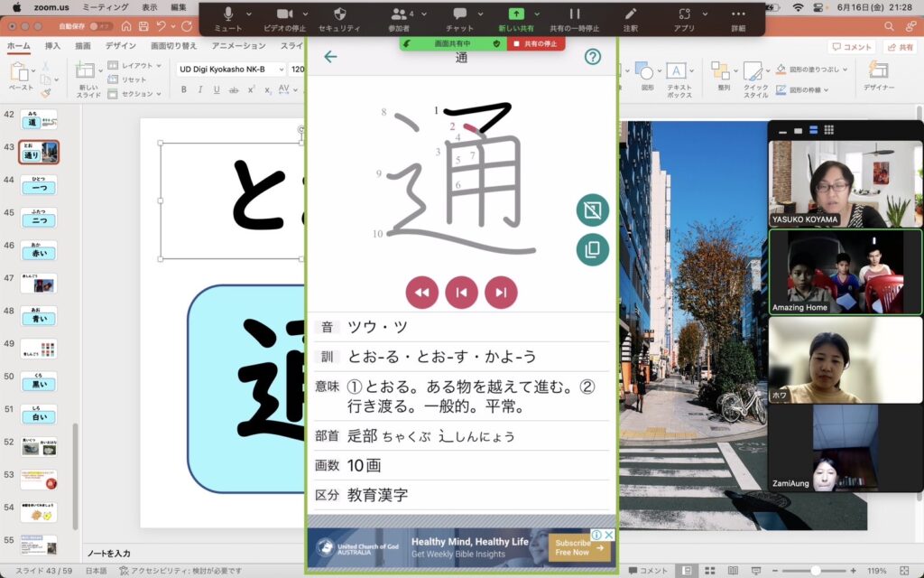Viewport: 924px width, 578px height.
Task: Open the Design ribbon tab
Action: coord(120,46)
